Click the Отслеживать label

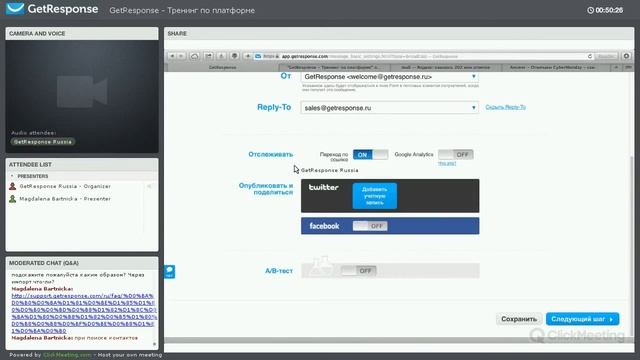coord(271,155)
